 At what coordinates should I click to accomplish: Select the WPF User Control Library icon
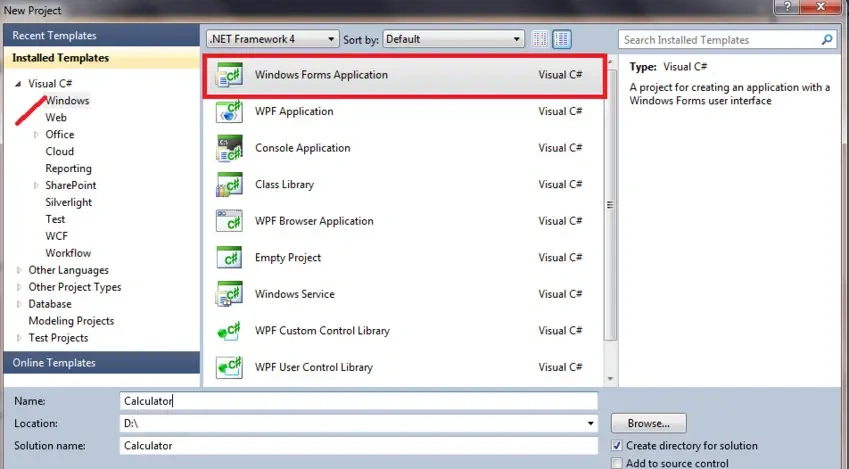tap(228, 367)
